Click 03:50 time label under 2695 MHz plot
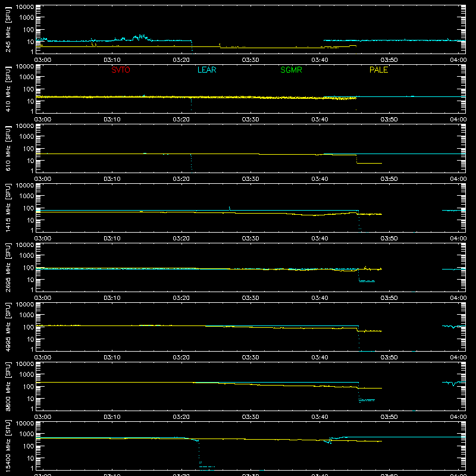The width and height of the screenshot is (476, 476). pyautogui.click(x=389, y=298)
